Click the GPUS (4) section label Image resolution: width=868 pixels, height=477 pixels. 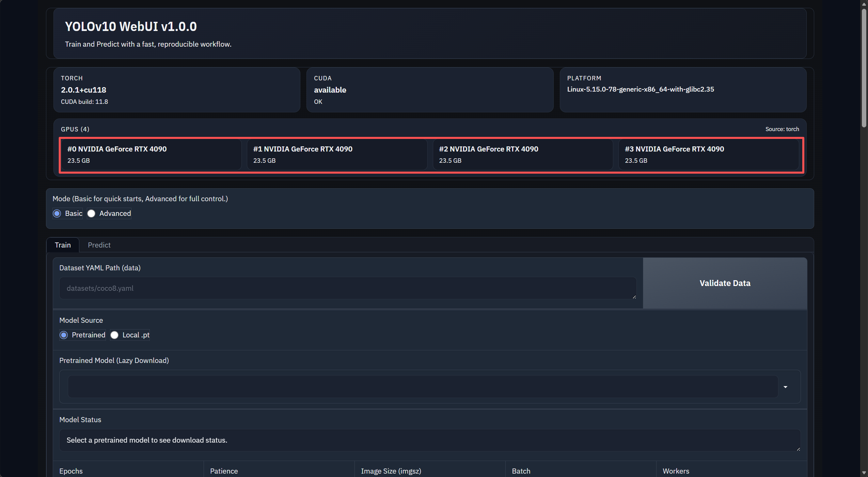tap(75, 129)
